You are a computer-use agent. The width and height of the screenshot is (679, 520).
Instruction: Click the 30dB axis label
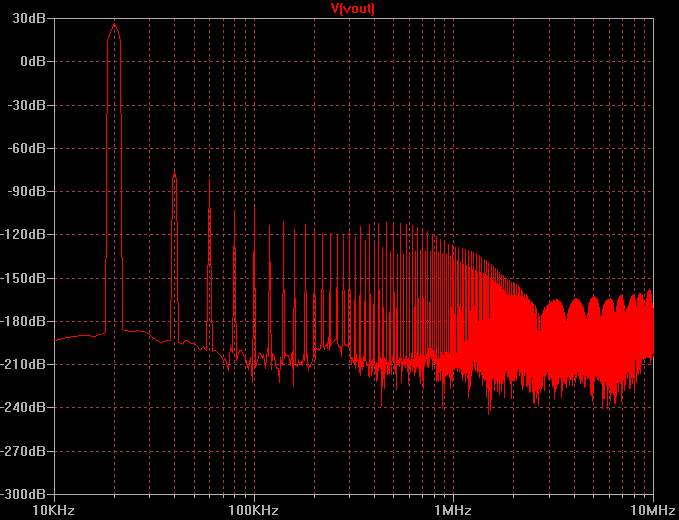(30, 19)
